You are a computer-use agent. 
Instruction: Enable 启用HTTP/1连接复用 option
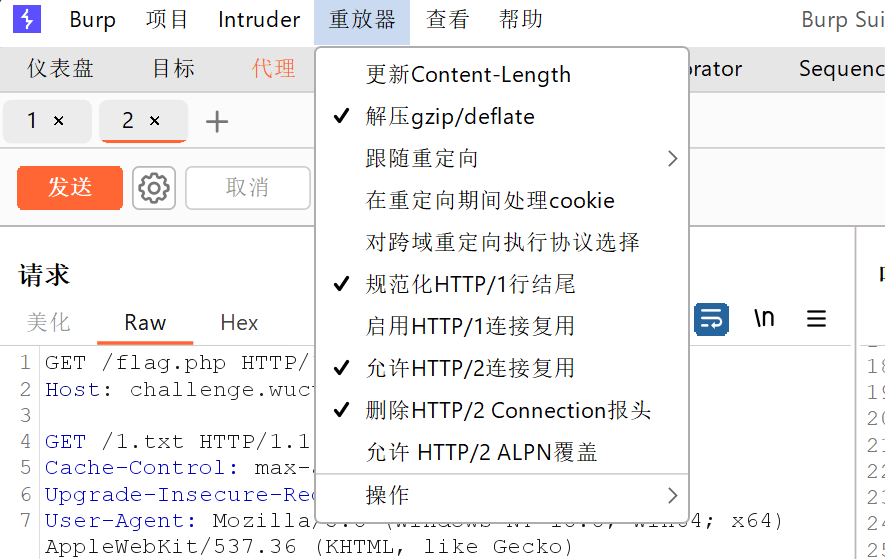(x=502, y=326)
